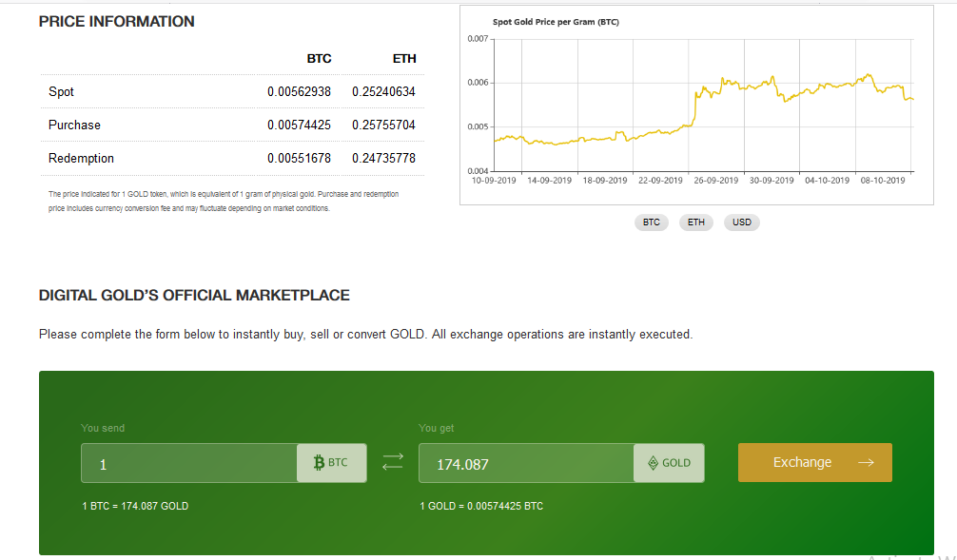Click the Exchange button

point(815,462)
